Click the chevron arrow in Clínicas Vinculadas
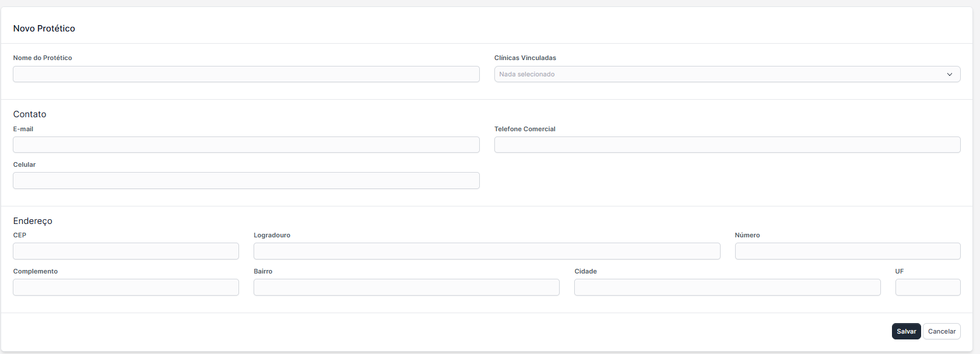Screen dimensions: 980x354 tap(949, 75)
